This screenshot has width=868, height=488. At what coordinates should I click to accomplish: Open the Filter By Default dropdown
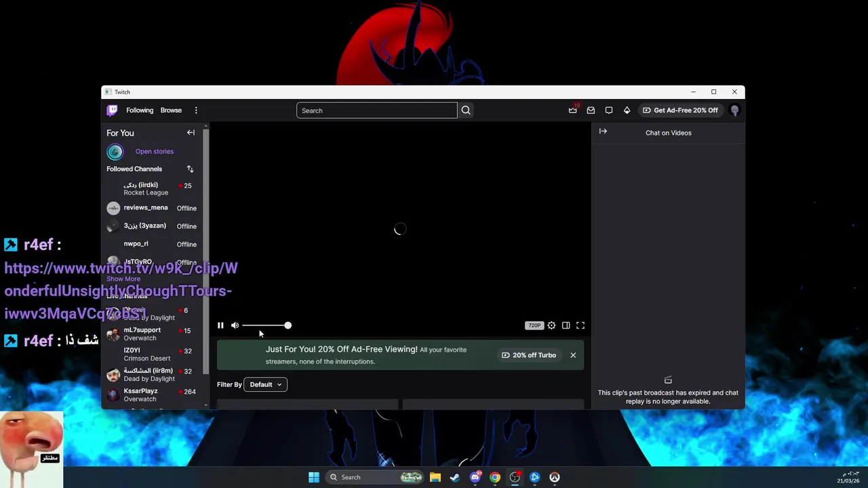pos(265,384)
